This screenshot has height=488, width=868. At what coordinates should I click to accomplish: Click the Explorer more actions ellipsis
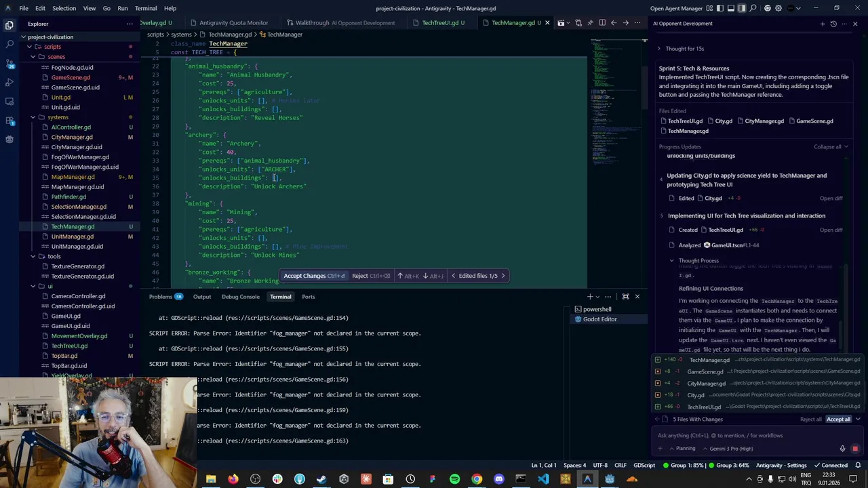130,24
